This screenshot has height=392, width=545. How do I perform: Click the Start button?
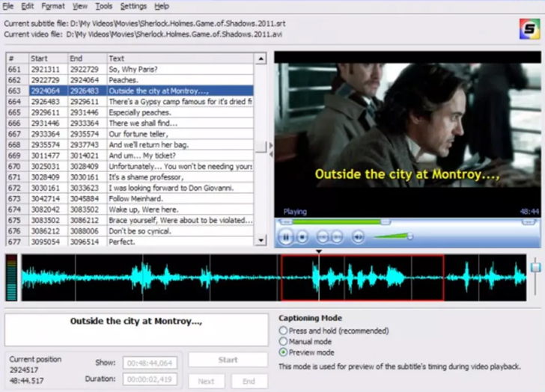(228, 360)
